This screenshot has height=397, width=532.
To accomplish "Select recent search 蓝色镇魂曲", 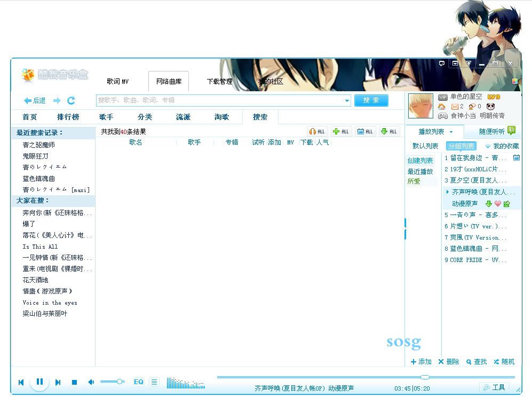I will (38, 178).
